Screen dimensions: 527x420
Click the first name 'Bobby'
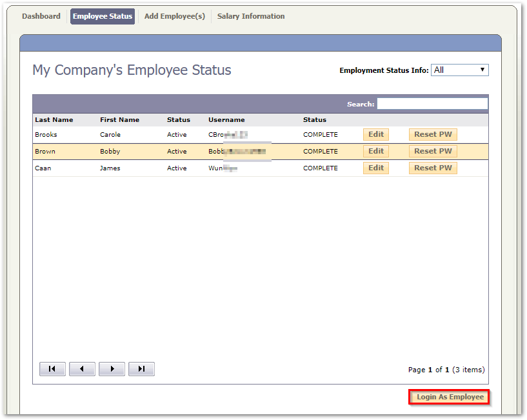click(110, 152)
